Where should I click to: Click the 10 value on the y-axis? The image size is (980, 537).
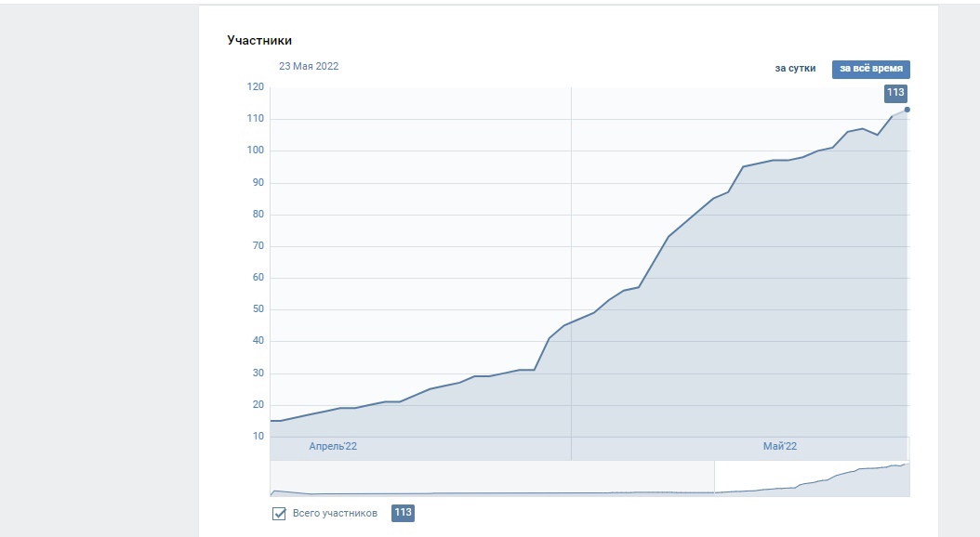click(x=258, y=436)
